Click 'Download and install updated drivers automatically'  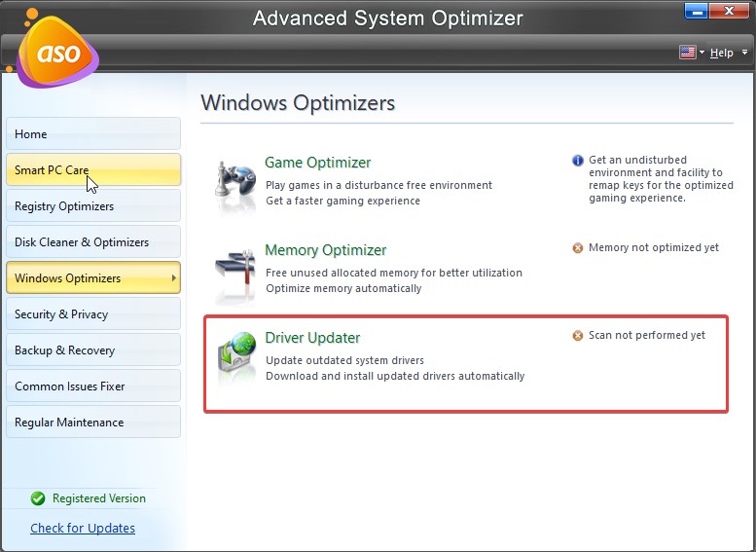tap(395, 376)
